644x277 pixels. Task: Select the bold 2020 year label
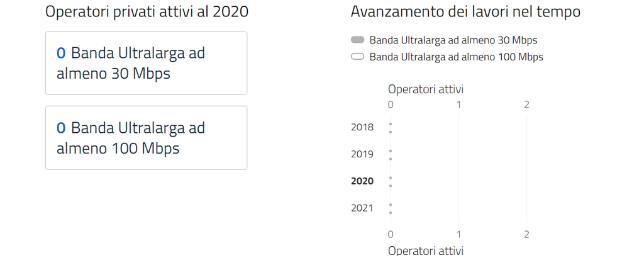coord(362,181)
